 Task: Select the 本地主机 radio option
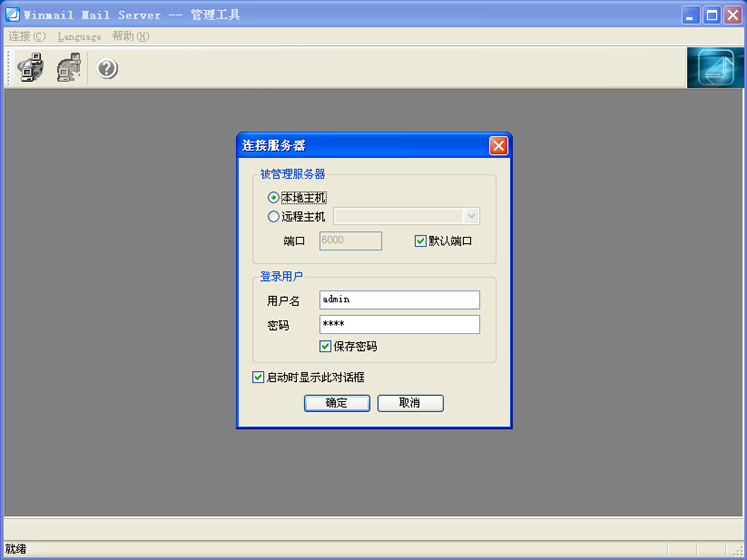274,198
